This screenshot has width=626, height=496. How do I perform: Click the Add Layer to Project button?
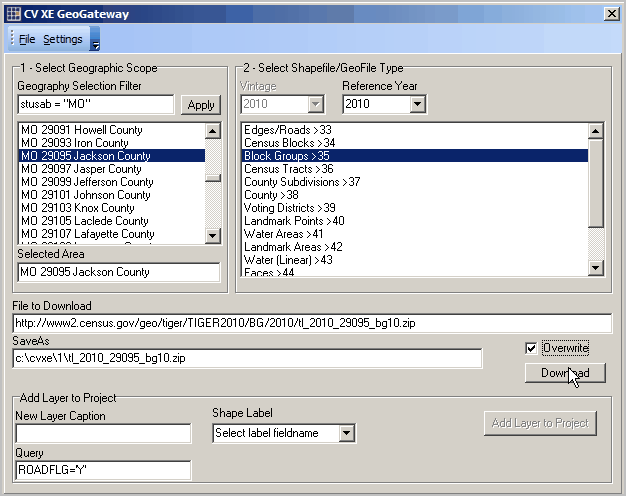540,423
